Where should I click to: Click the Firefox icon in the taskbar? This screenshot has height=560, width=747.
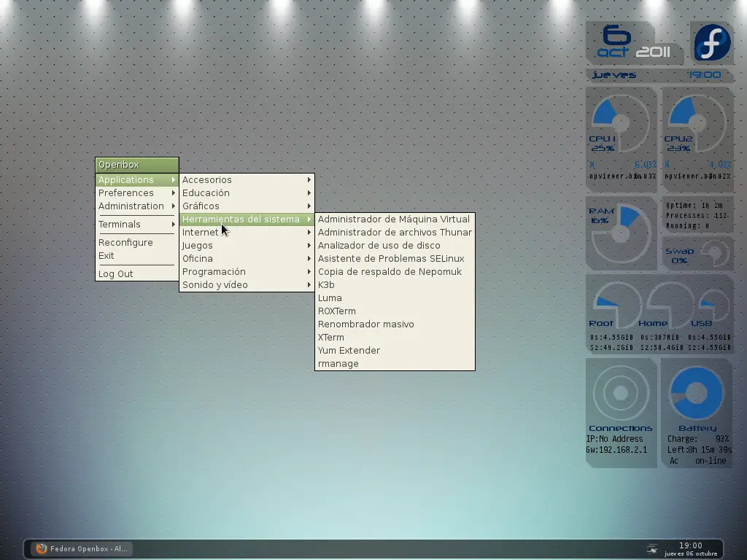[x=42, y=548]
